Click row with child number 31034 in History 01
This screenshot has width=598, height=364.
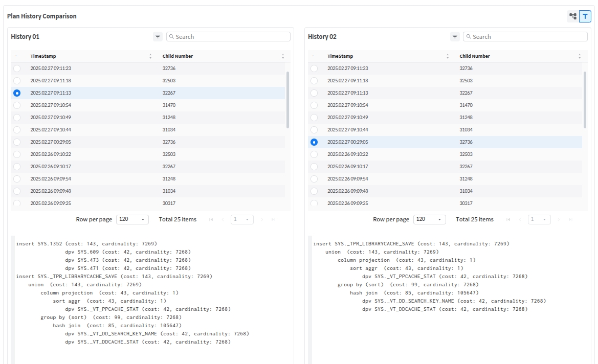(169, 130)
